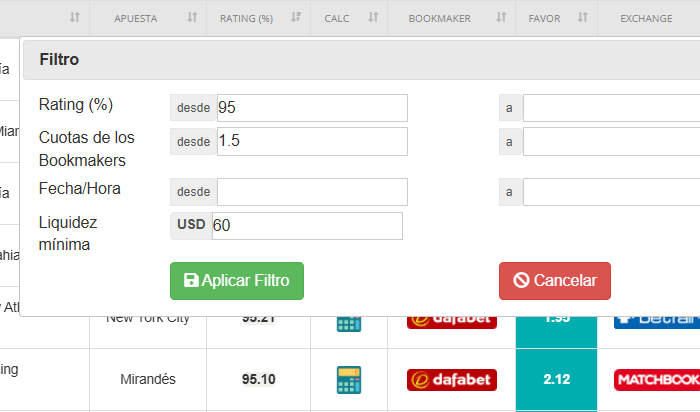
Task: Sort the table by Rating (%) column
Action: 295,18
